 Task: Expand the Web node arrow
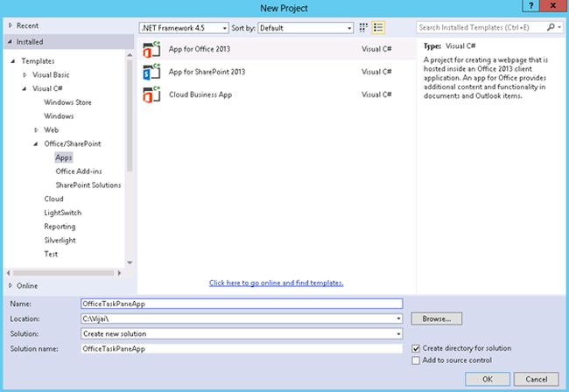coord(36,129)
